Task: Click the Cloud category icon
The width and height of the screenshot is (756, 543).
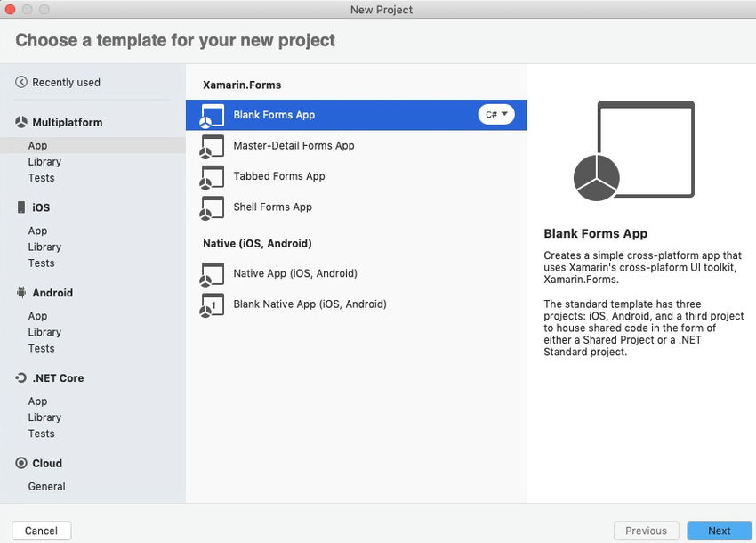Action: point(21,463)
